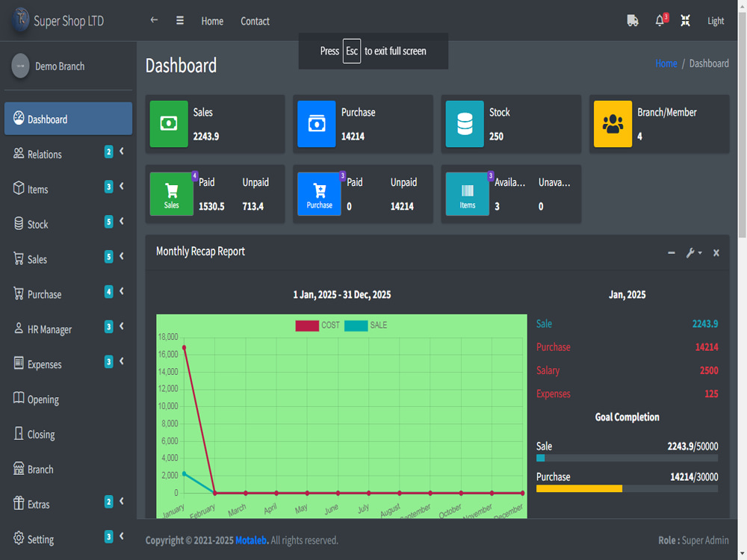Open the notifications bell icon
The height and width of the screenshot is (560, 747).
tap(660, 20)
